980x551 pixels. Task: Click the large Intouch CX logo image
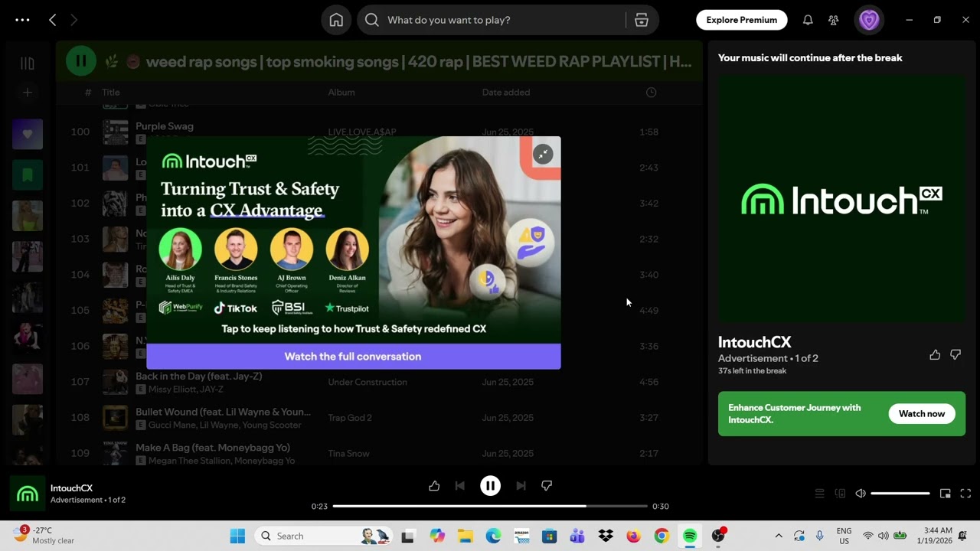[x=841, y=199]
